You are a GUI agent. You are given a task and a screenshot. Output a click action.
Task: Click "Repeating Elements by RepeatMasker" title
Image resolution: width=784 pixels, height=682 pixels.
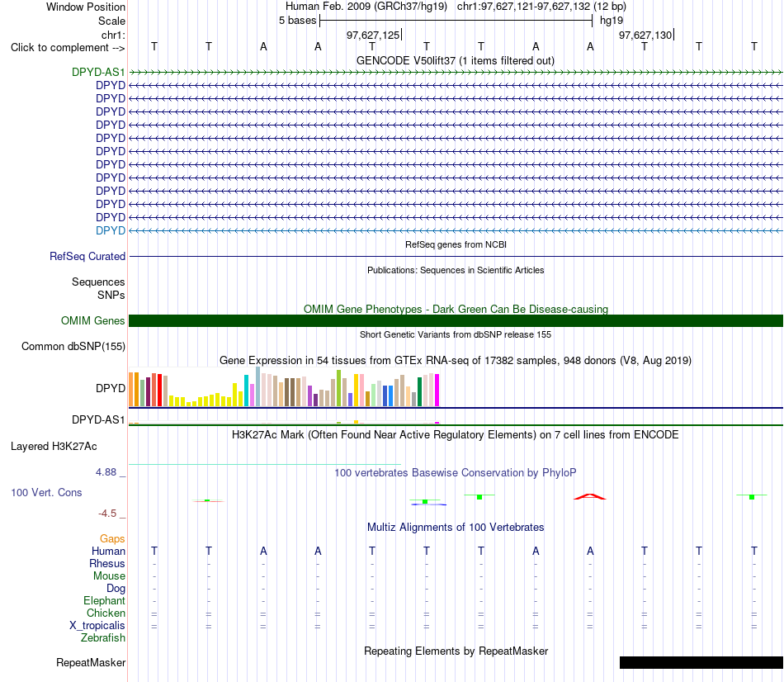[x=456, y=651]
